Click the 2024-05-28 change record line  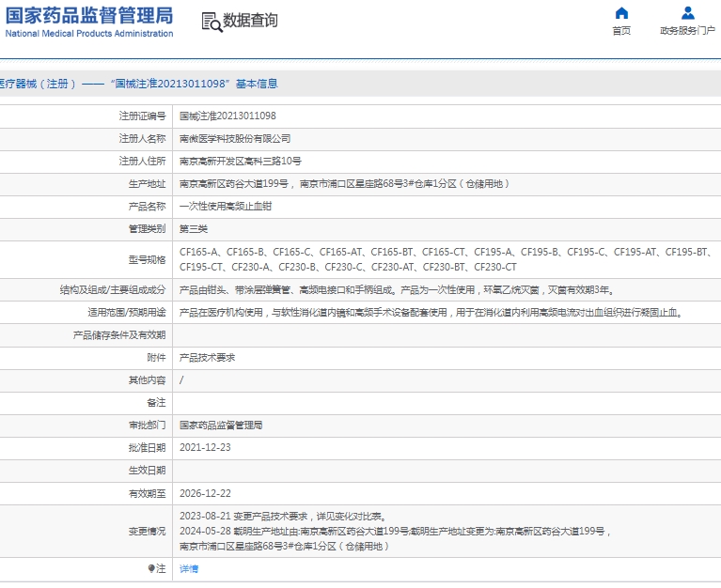tap(396, 532)
